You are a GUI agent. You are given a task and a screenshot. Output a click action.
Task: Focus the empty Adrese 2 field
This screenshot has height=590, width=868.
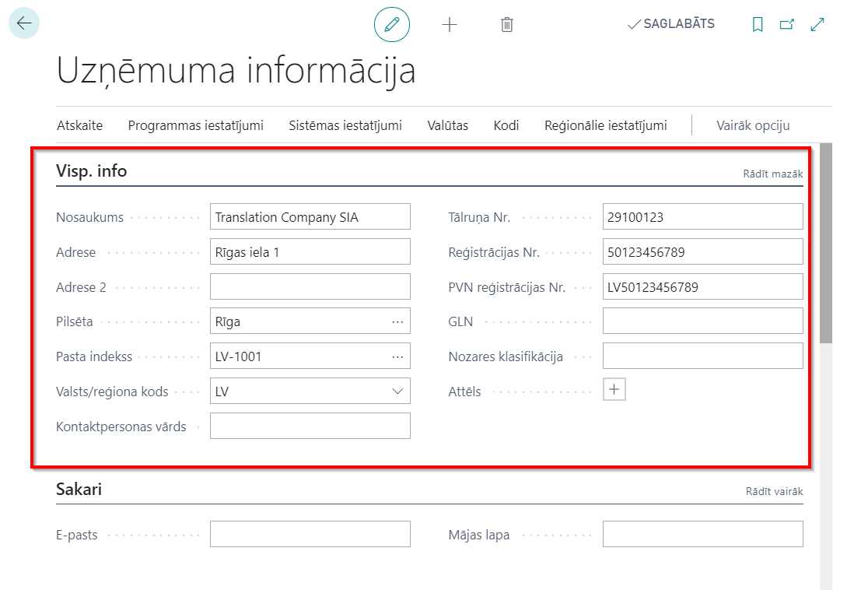(x=310, y=286)
